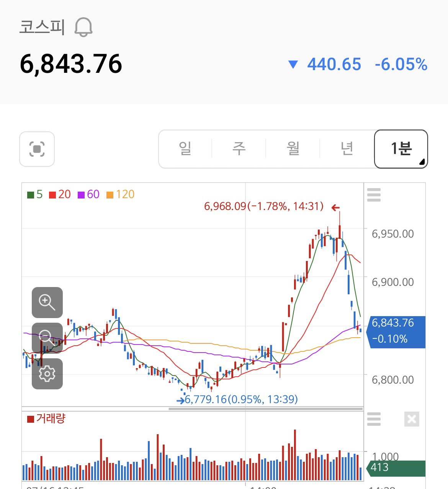Image resolution: width=448 pixels, height=489 pixels.
Task: Select the 주 weekly chart tab
Action: tap(239, 149)
